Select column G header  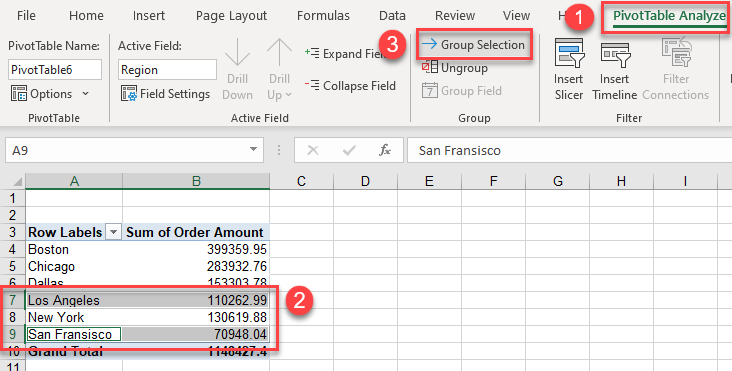(x=557, y=181)
